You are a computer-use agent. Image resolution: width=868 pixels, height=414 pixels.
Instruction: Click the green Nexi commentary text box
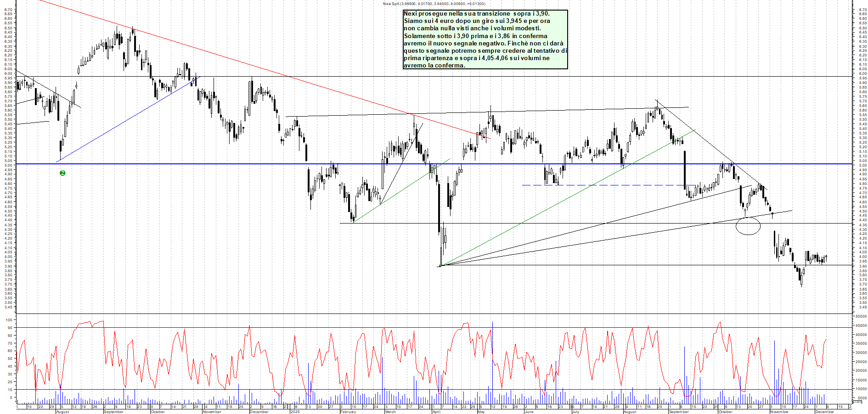tap(485, 39)
